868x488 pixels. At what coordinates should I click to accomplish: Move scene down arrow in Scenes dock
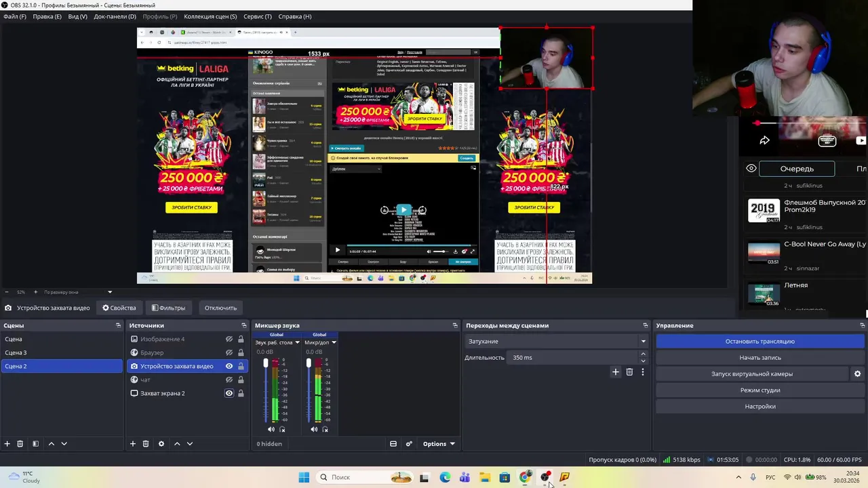click(64, 444)
